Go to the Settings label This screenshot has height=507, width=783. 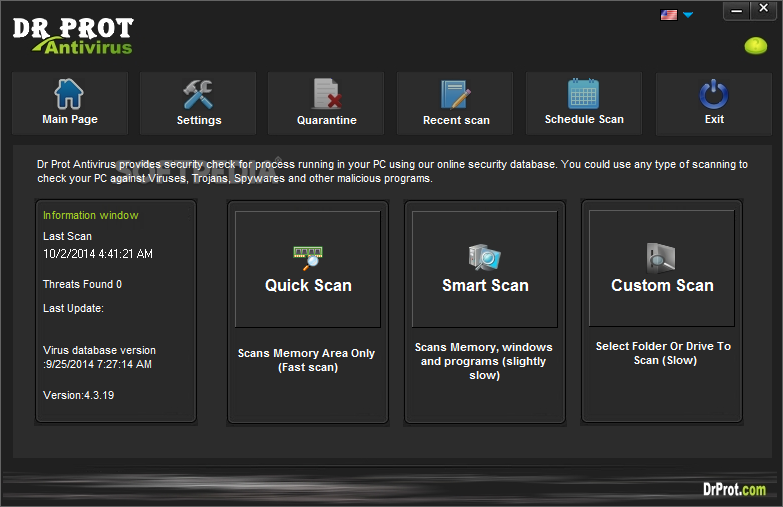(199, 120)
